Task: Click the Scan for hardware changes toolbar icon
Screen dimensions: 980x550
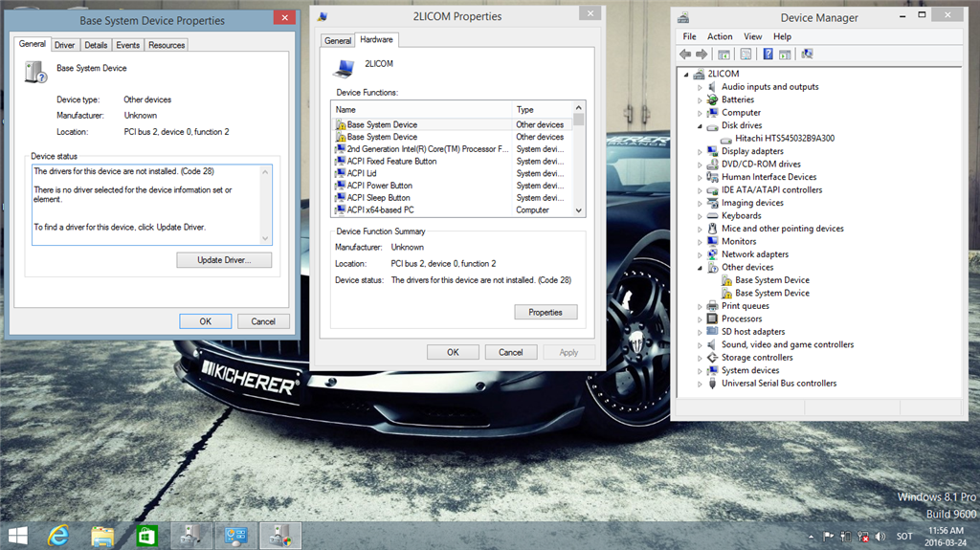Action: click(807, 55)
